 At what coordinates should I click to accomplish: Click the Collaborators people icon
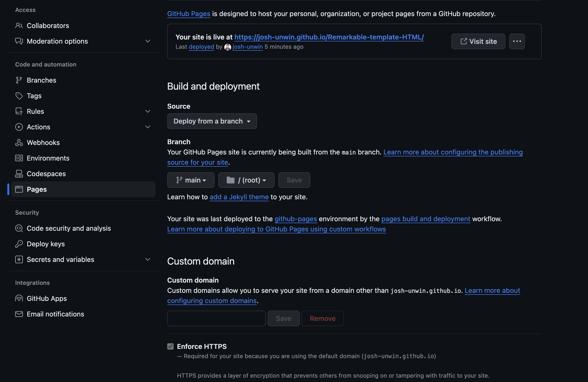point(19,25)
